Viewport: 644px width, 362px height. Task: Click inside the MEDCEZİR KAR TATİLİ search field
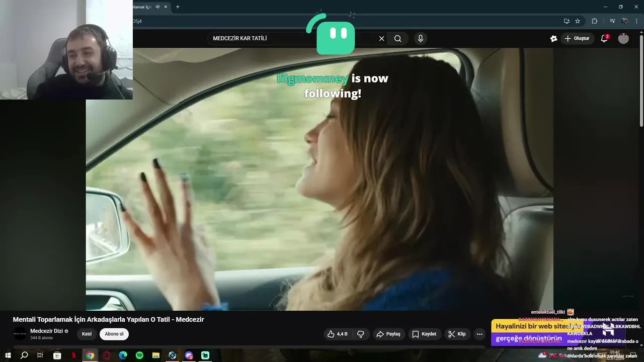click(x=292, y=39)
